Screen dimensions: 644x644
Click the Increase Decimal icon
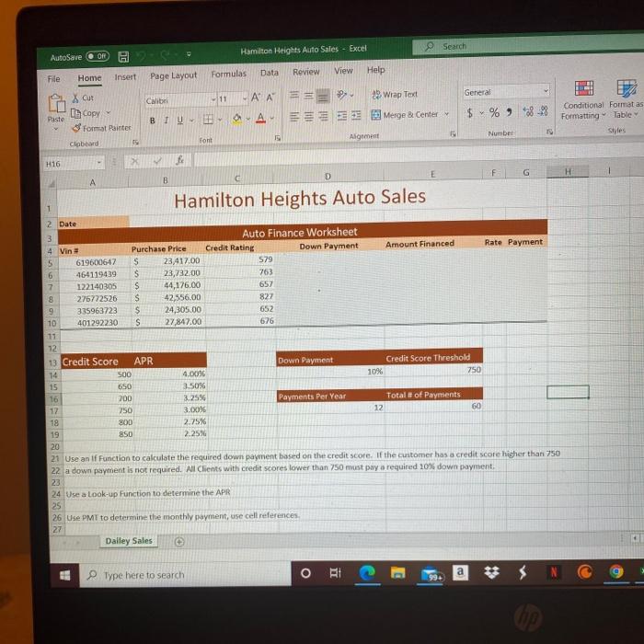coord(528,111)
